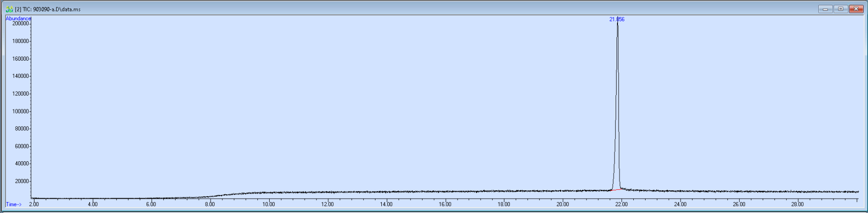Click the Time--> axis label
Viewport: 868px width, 213px height.
pos(14,204)
